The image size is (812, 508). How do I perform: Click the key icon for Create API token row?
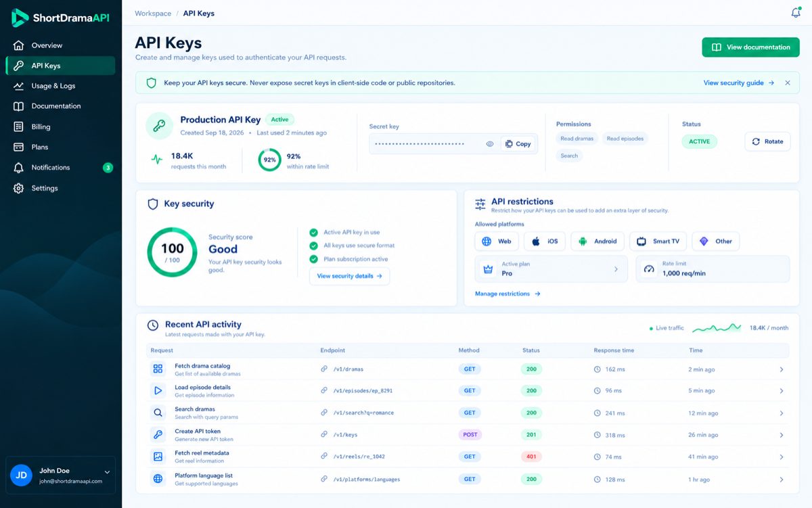pos(158,434)
